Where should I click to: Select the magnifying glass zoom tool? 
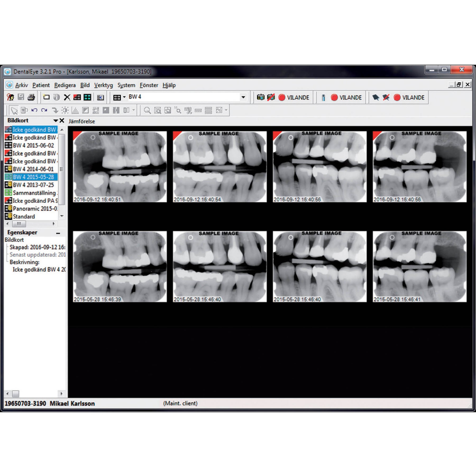147,110
